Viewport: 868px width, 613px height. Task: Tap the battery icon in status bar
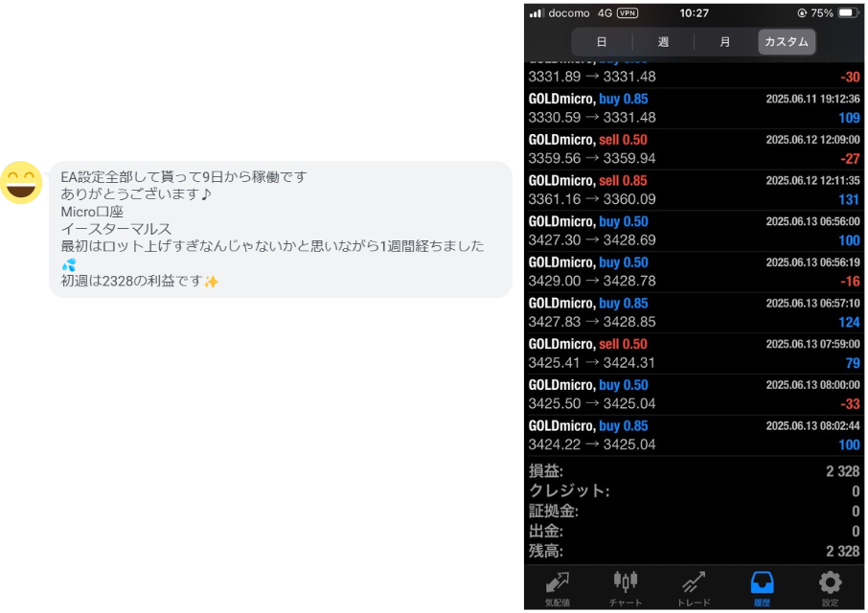click(847, 13)
